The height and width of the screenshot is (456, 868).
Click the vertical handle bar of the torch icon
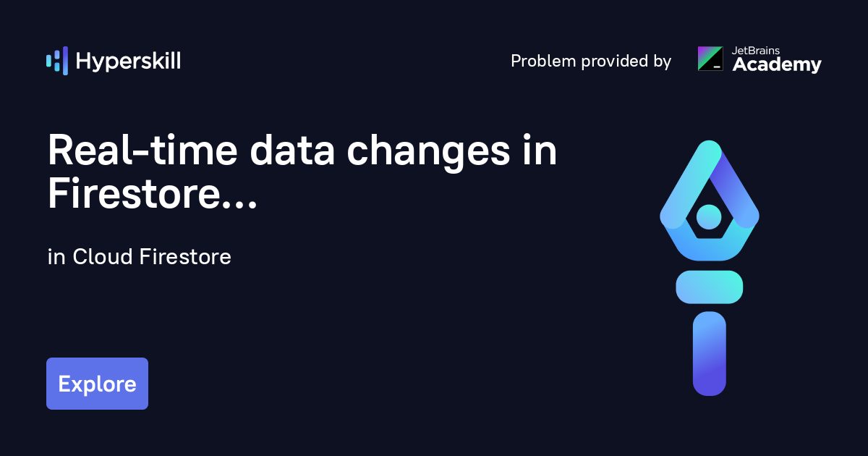click(x=709, y=353)
